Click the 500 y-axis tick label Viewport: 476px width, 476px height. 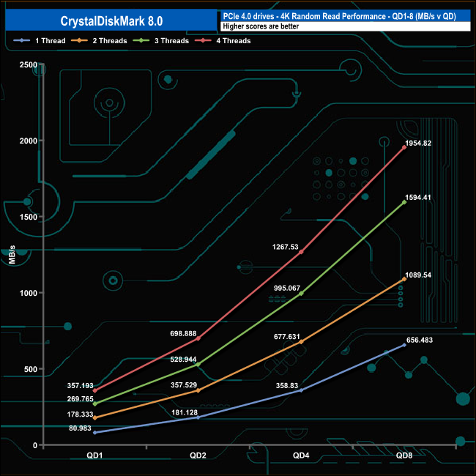(30, 369)
